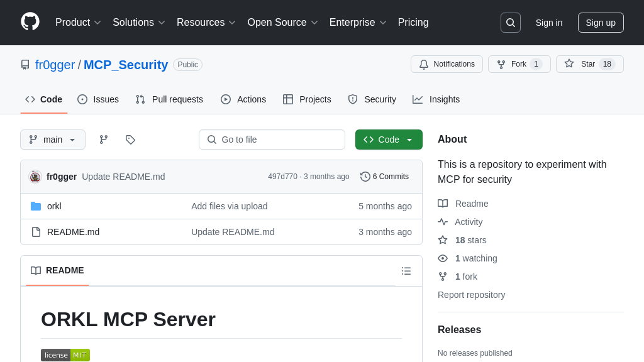
Task: Open the README.md file
Action: click(x=73, y=232)
